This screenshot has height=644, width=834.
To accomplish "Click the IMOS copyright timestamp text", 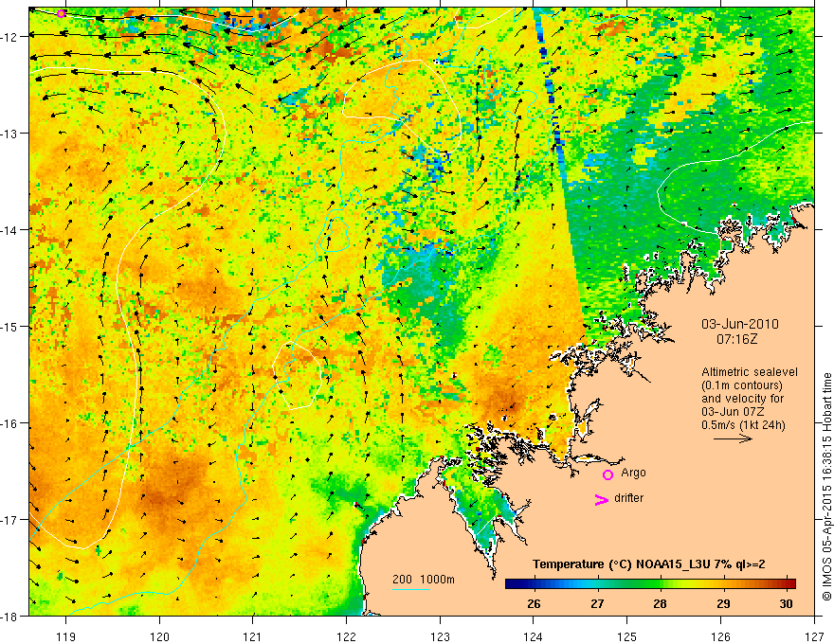I will (x=826, y=486).
